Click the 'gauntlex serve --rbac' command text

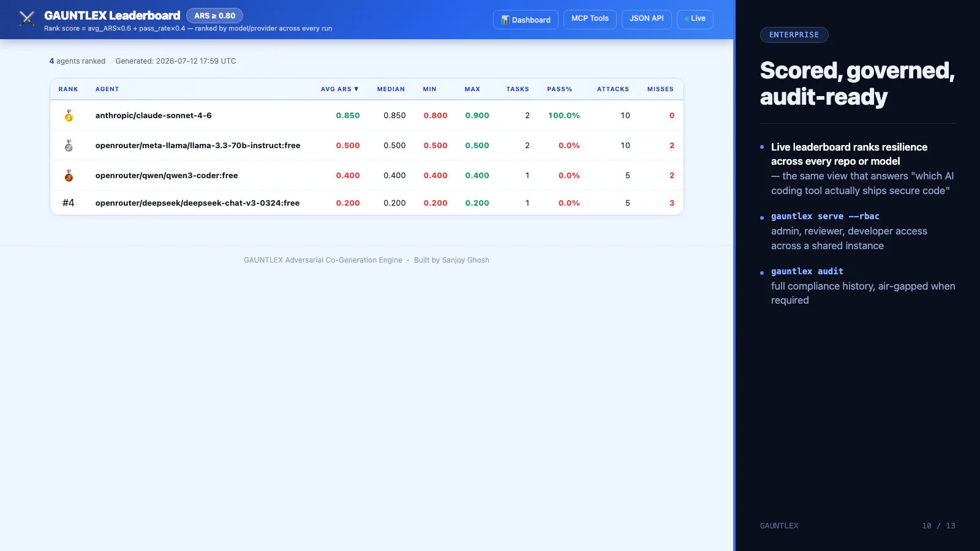[x=825, y=216]
